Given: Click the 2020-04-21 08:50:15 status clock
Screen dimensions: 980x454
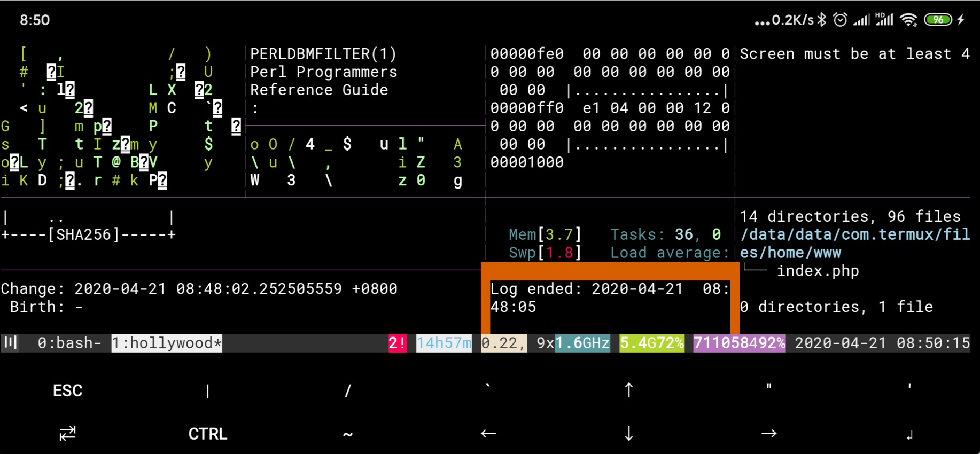Looking at the screenshot, I should point(882,343).
